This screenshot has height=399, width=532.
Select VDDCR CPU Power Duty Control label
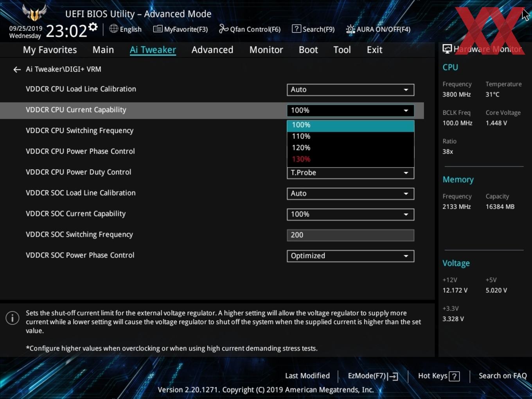pos(79,172)
